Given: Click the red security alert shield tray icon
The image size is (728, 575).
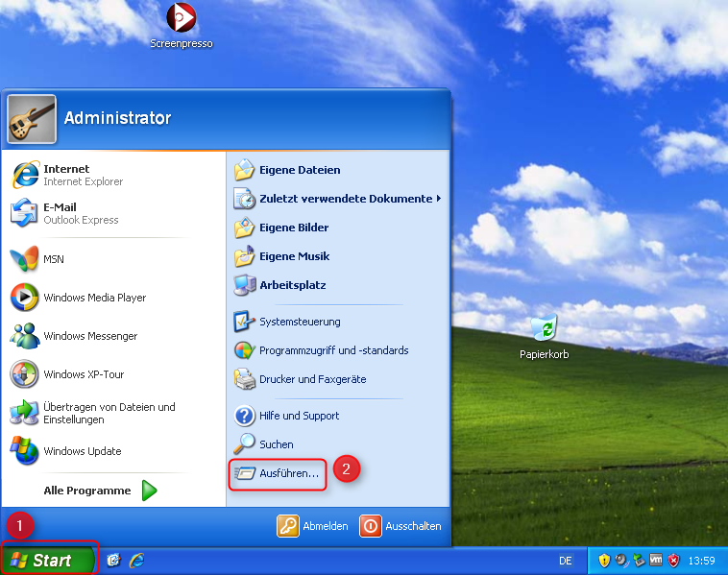Looking at the screenshot, I should pos(673,561).
